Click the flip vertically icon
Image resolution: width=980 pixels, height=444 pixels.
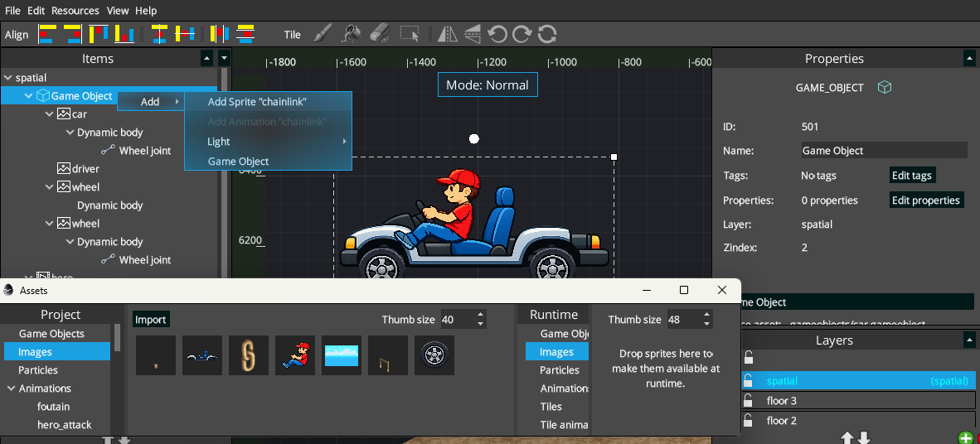[x=473, y=34]
